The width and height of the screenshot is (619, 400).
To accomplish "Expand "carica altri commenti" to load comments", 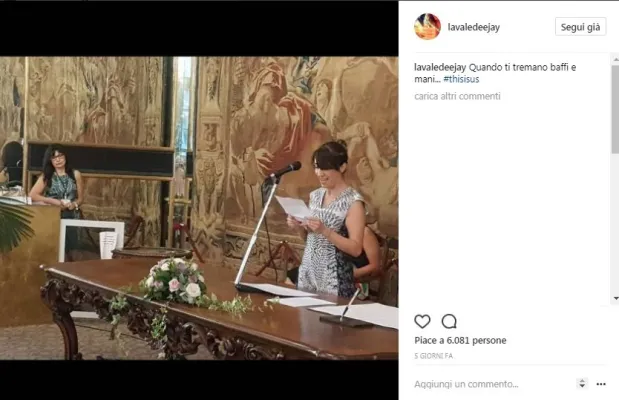I will (457, 96).
